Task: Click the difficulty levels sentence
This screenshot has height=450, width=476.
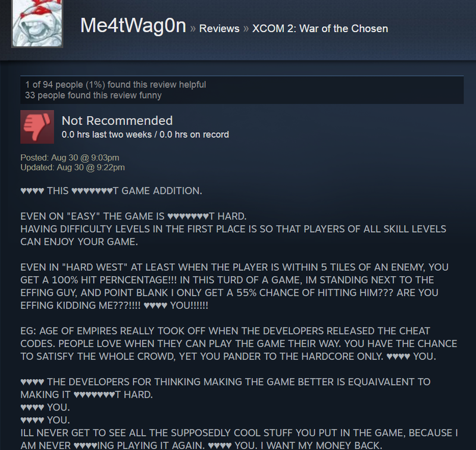Action: coord(233,235)
